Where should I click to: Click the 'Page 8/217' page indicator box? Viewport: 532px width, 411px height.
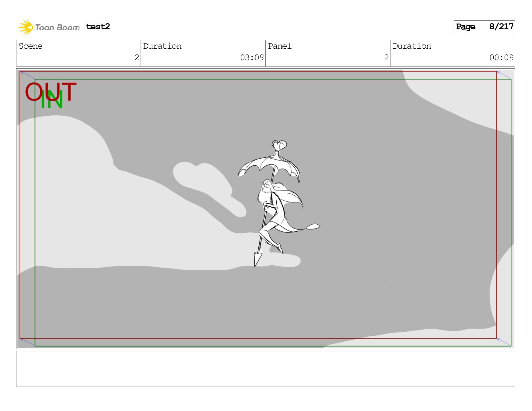pos(484,27)
